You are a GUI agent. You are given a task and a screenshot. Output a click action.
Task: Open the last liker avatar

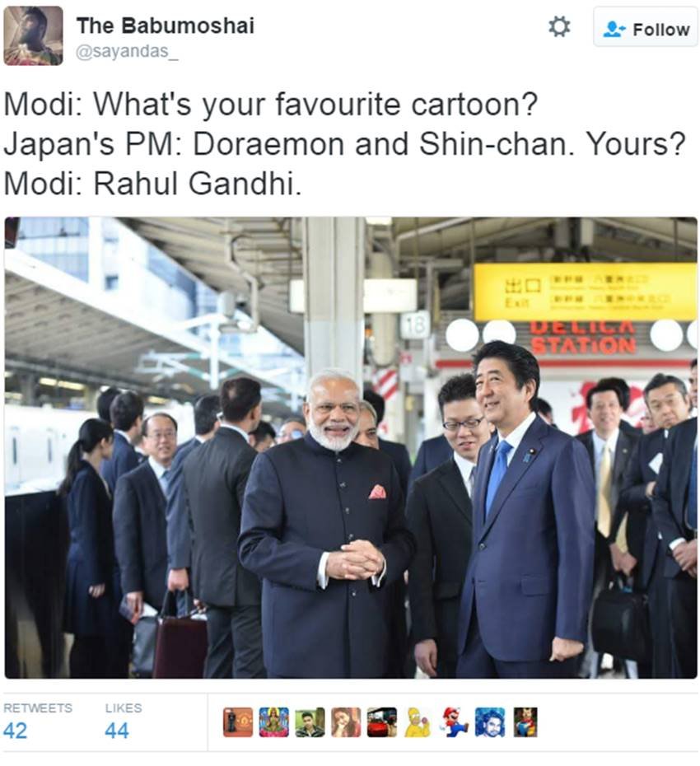click(x=525, y=722)
